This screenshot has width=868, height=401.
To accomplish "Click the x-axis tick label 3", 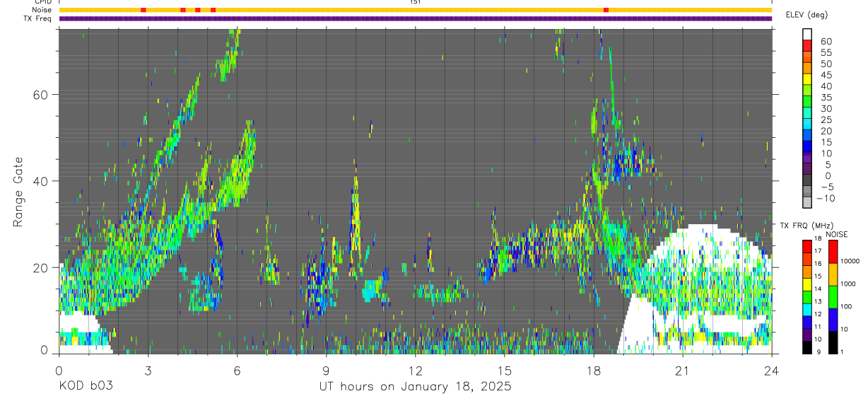I will click(148, 371).
